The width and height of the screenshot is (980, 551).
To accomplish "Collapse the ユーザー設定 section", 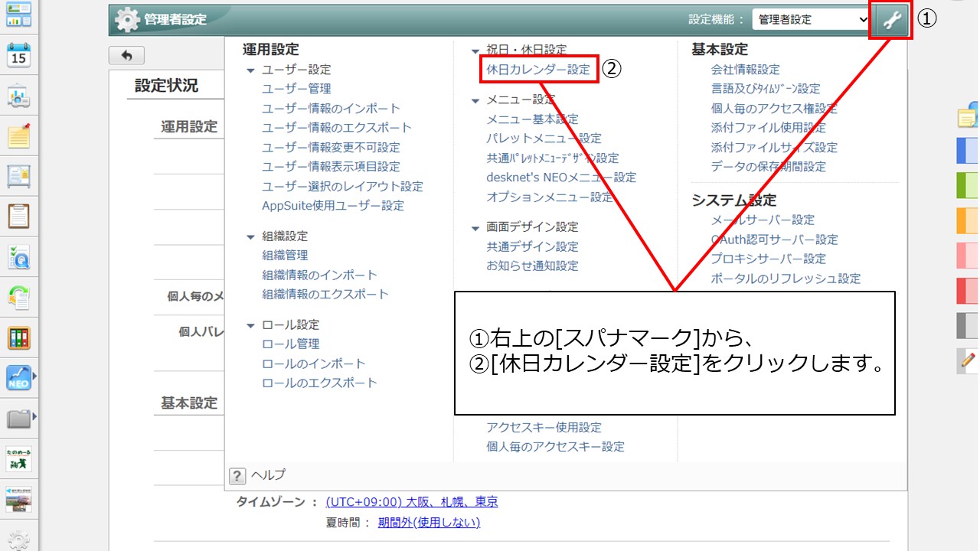I will (250, 69).
